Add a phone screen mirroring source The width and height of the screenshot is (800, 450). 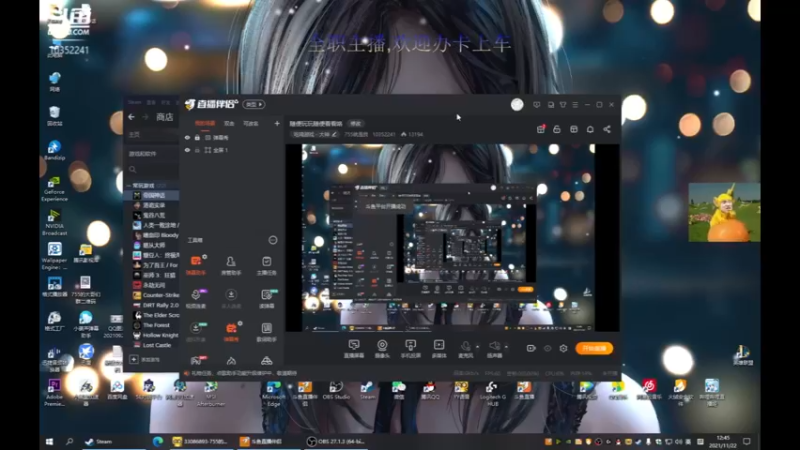pyautogui.click(x=410, y=348)
